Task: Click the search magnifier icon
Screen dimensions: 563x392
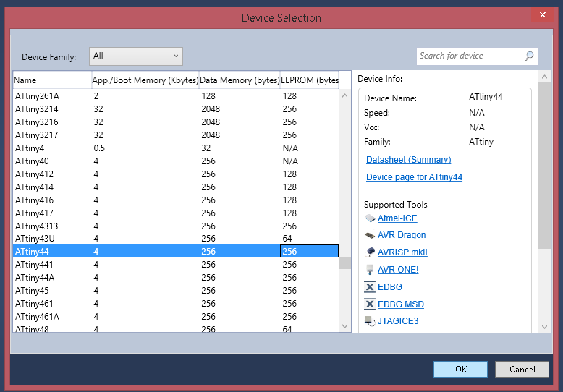Action: (x=529, y=56)
